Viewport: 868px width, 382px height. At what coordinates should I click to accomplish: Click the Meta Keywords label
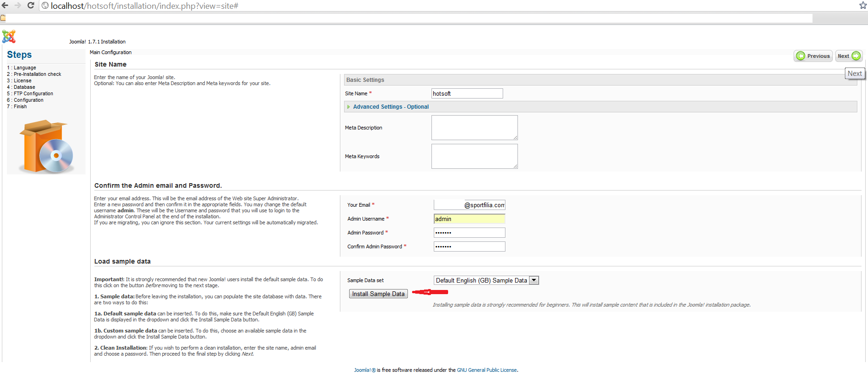coord(362,156)
